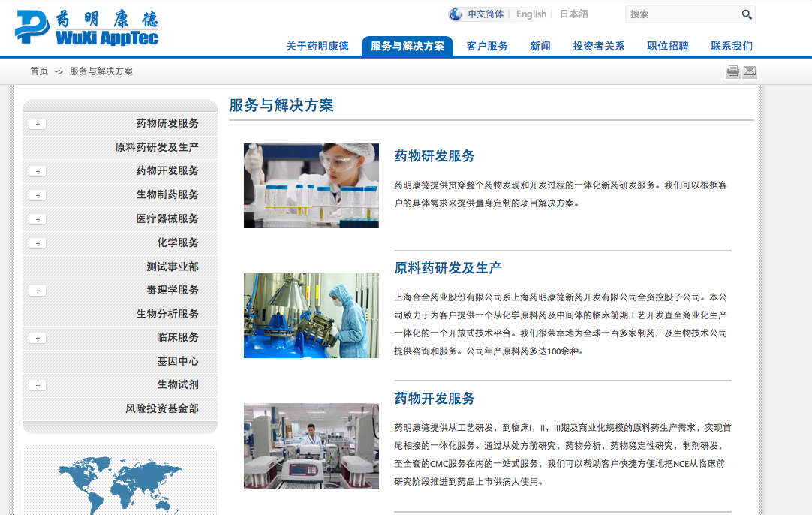
Task: Open the 投资者关系 menu
Action: click(599, 46)
